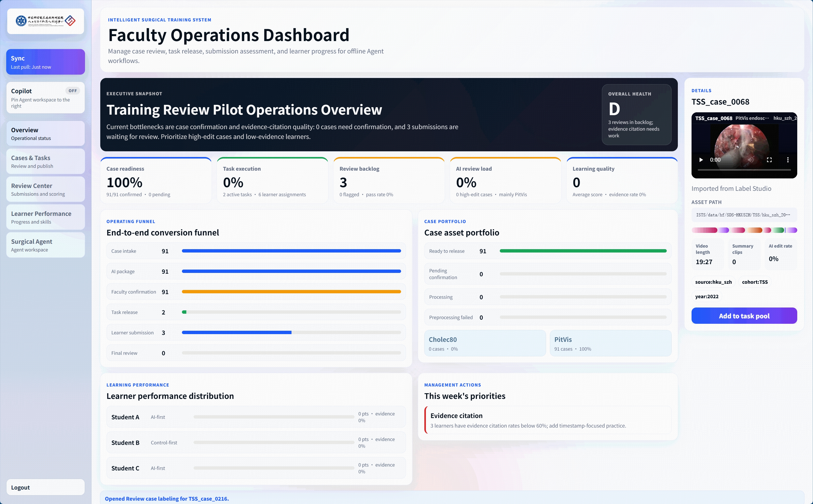This screenshot has height=504, width=813.
Task: Select the Student A performance row
Action: (256, 417)
